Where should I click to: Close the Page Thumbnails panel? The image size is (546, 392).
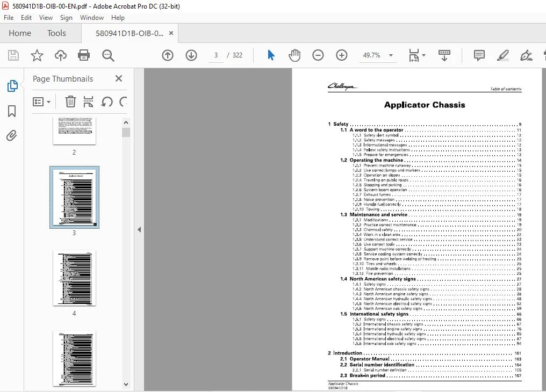coord(118,78)
